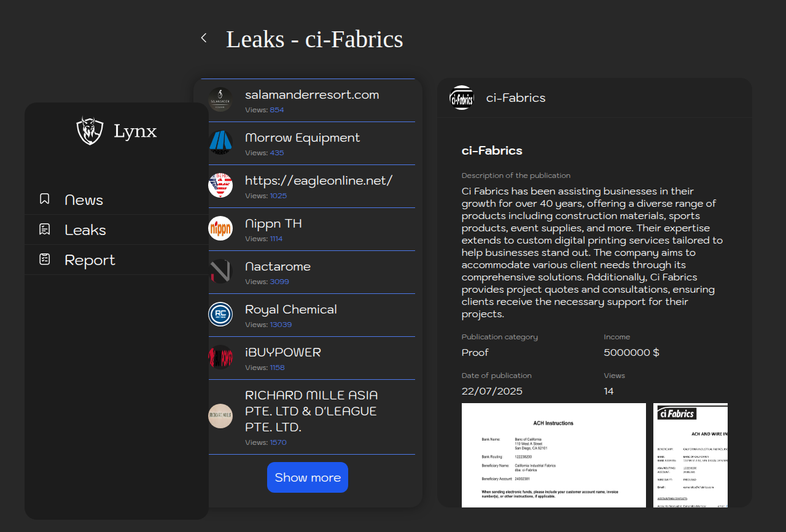Screen dimensions: 786x532
Task: Click the 'Views: 435' count
Action: (x=265, y=153)
